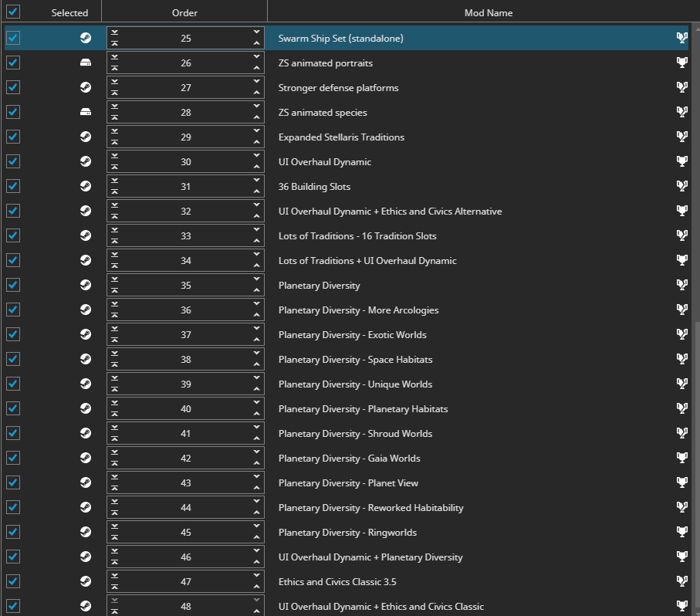Uncheck Planetary Diversity - More Arcologies

pos(13,310)
